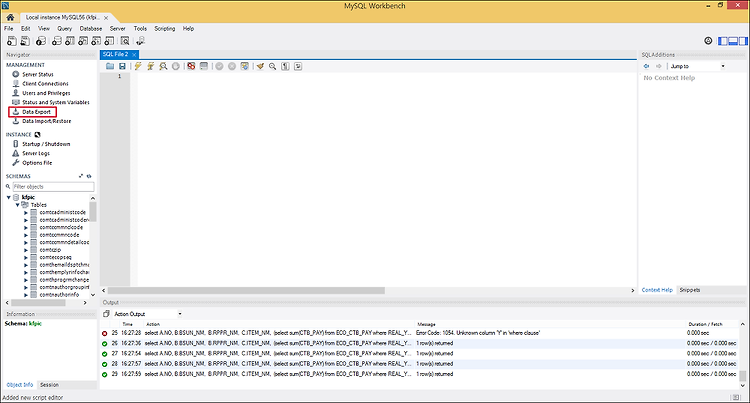This screenshot has width=750, height=403.
Task: Expand the comtnauthorinfo table node
Action: point(26,295)
